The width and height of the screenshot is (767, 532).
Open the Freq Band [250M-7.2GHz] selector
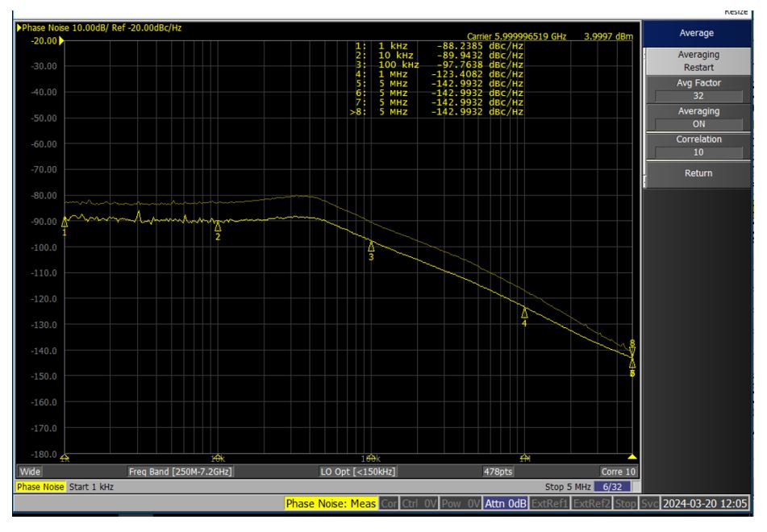pyautogui.click(x=181, y=471)
